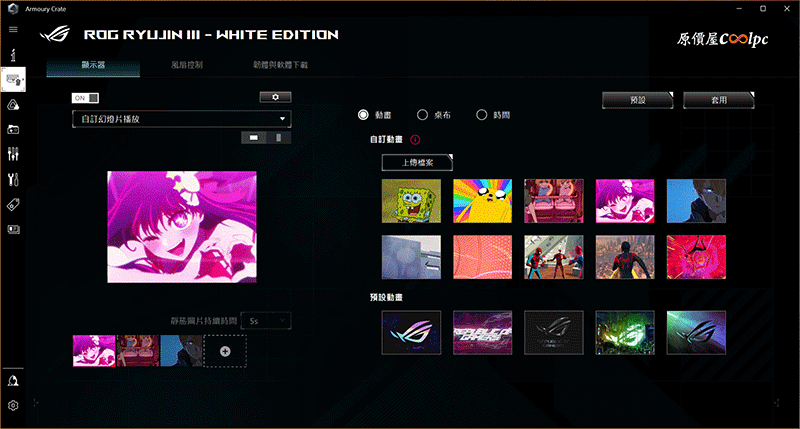Select second slideshow slot seated characters image
This screenshot has width=800, height=429.
(138, 350)
